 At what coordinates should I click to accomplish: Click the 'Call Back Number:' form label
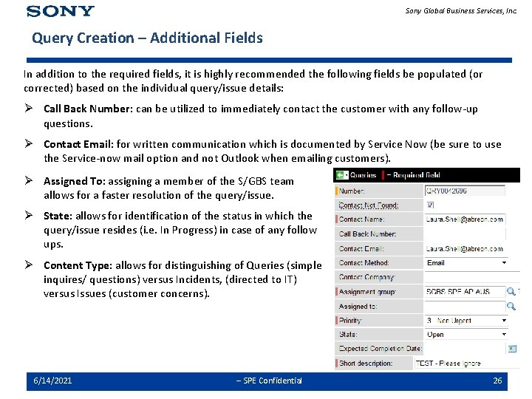click(367, 234)
